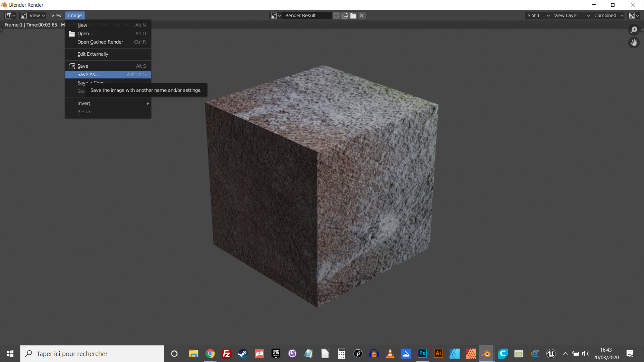
Task: Open the Combined pass dropdown
Action: coord(608,15)
